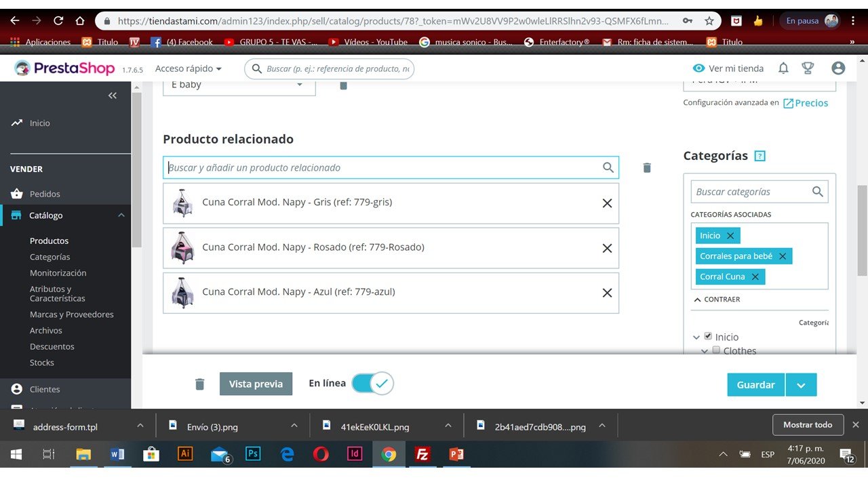The image size is (868, 488).
Task: Open the Vídeos - YouTube bookmark
Action: pyautogui.click(x=368, y=42)
